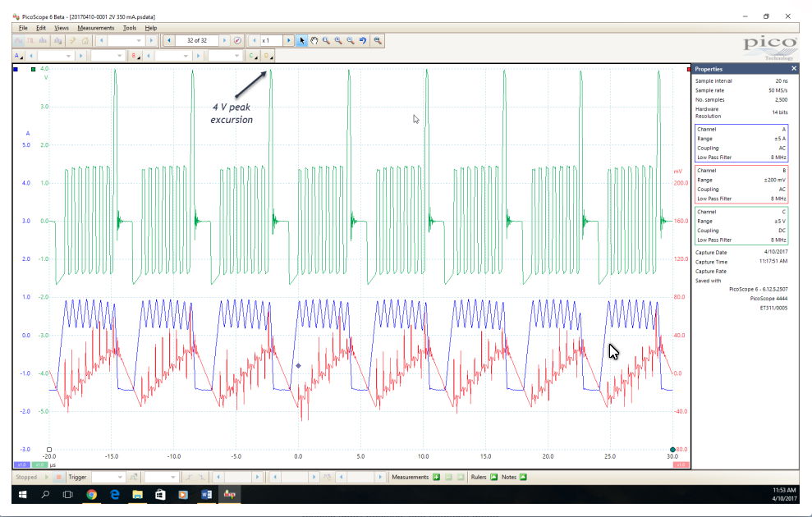Click the Sample rate 50 MS/s value

(778, 90)
